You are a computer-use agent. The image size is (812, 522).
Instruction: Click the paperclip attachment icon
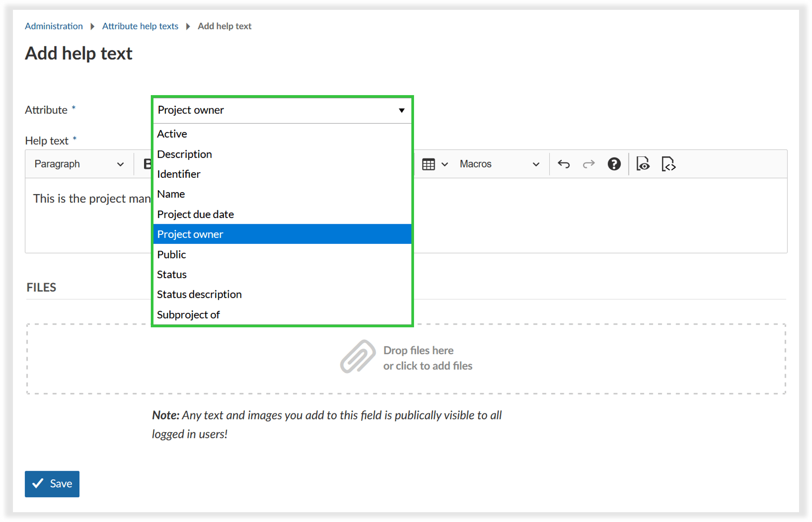click(x=357, y=356)
